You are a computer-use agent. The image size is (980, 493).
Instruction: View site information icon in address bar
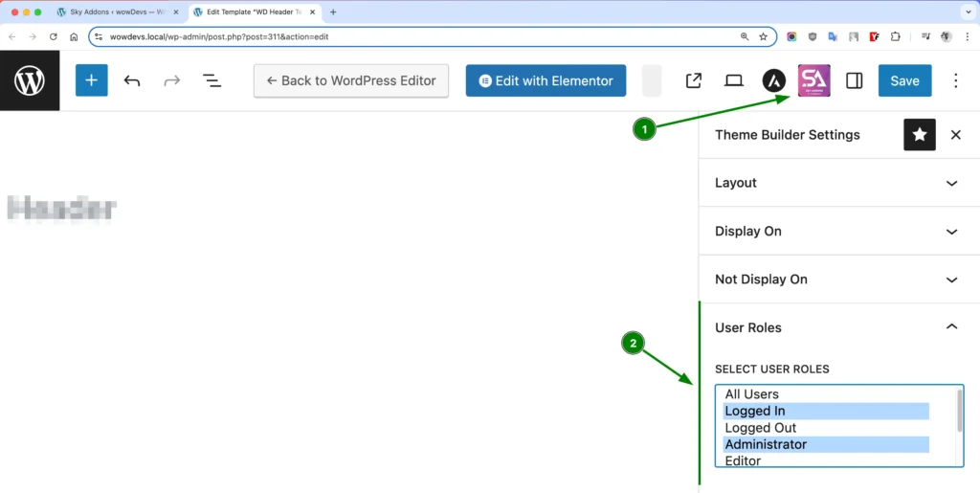pyautogui.click(x=99, y=37)
